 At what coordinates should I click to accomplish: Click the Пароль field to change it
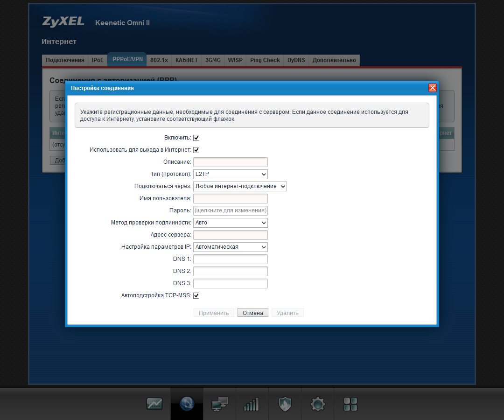[x=231, y=211]
